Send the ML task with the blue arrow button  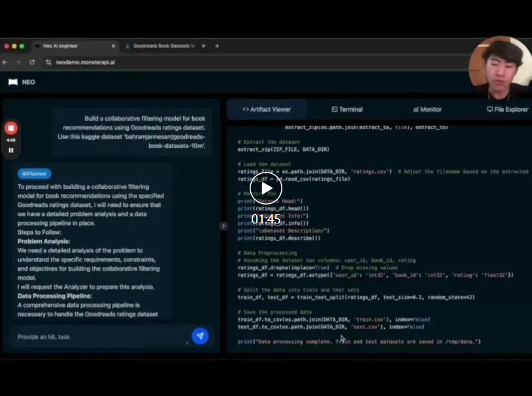tap(200, 336)
